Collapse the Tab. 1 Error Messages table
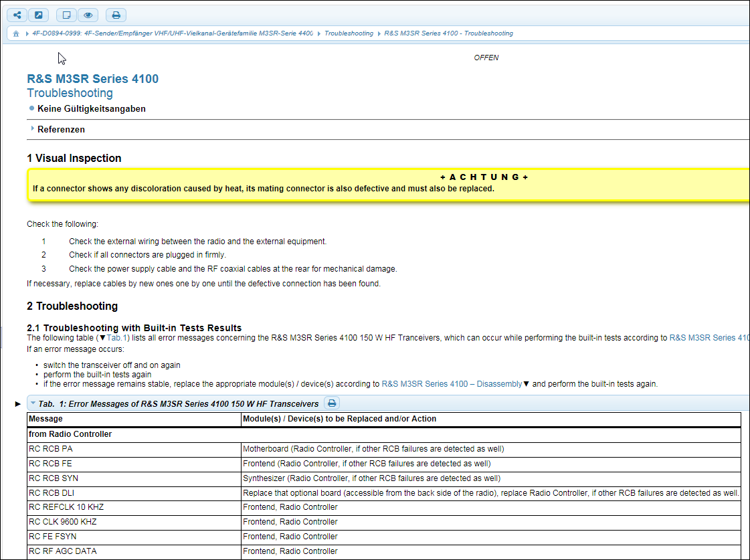This screenshot has width=750, height=560. click(33, 403)
